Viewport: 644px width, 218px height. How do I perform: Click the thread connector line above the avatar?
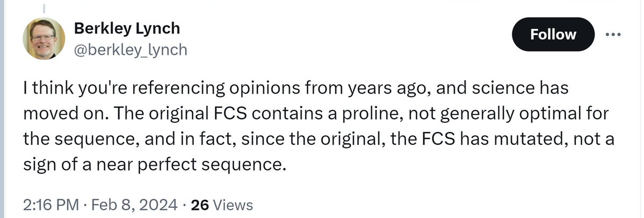coord(44,9)
